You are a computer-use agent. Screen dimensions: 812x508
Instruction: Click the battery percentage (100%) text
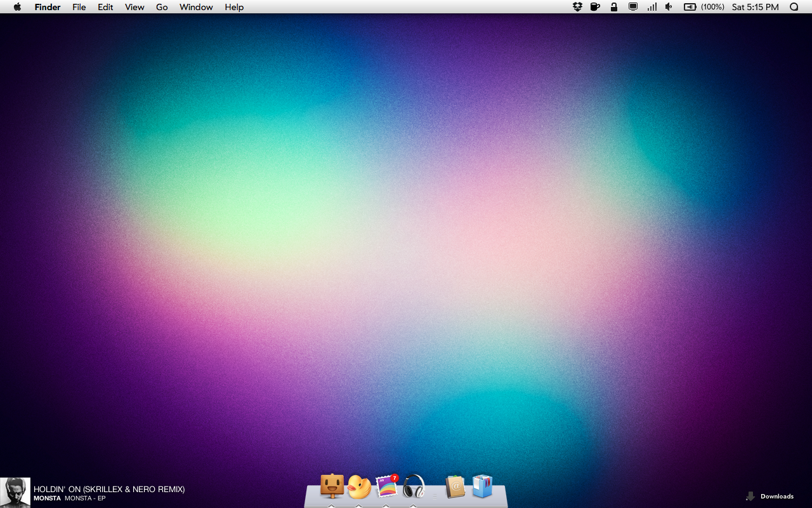click(712, 7)
